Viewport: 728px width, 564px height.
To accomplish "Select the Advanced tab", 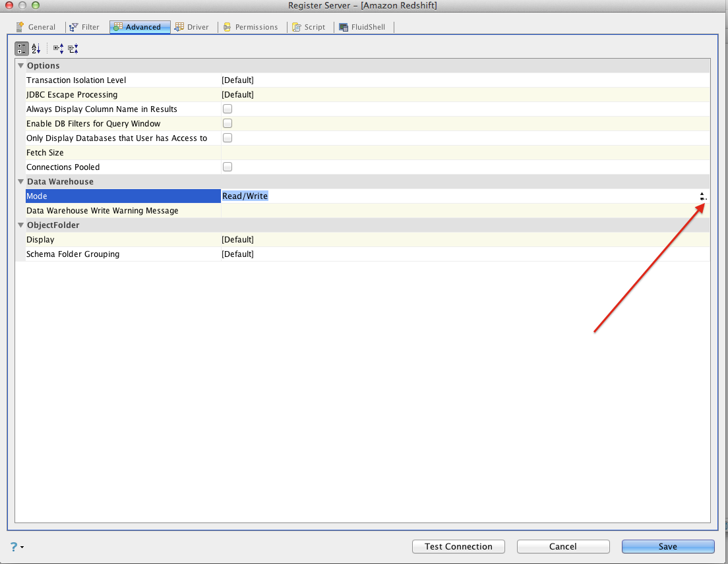I will click(x=140, y=27).
